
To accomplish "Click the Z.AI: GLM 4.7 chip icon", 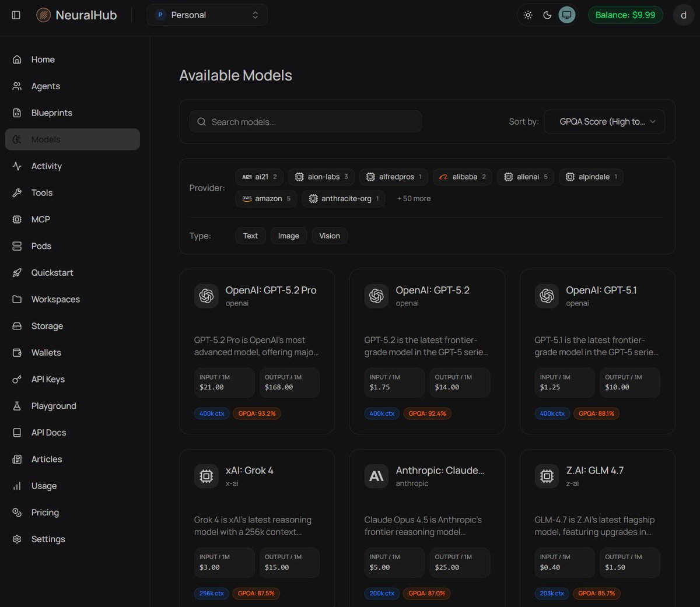I will 547,476.
